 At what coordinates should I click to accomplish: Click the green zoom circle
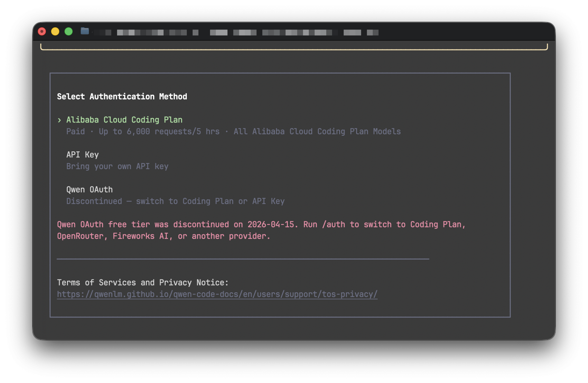[68, 31]
